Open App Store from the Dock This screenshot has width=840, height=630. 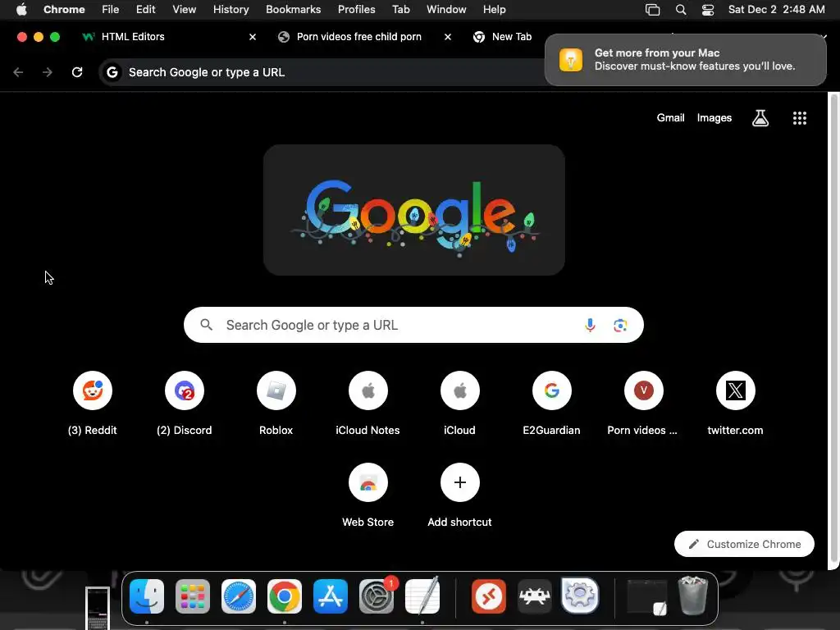tap(331, 596)
